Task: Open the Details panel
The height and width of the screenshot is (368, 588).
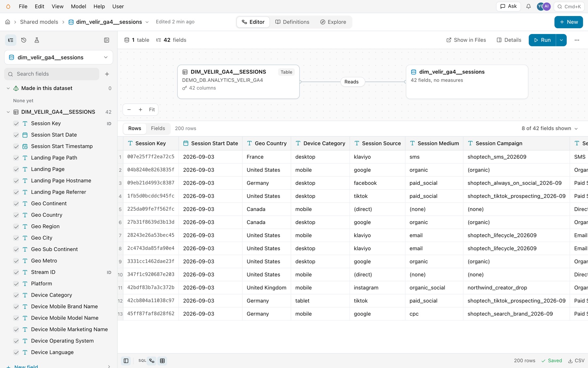Action: (x=509, y=40)
